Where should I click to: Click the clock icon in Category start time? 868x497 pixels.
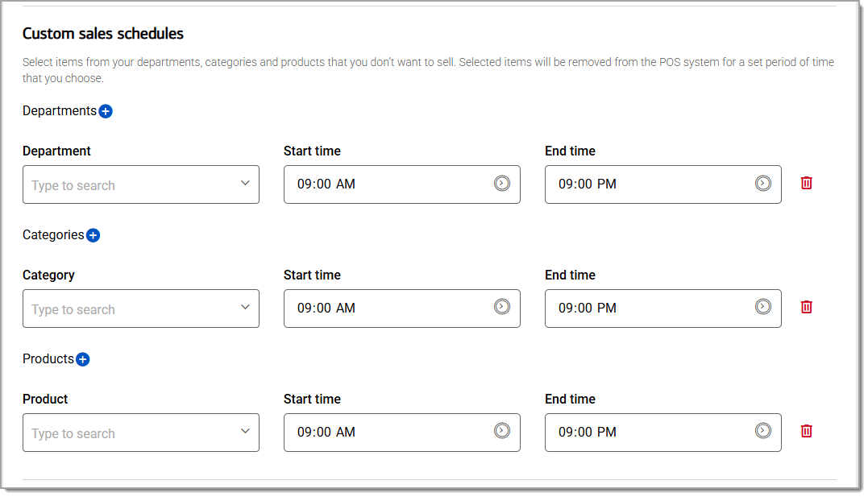502,307
